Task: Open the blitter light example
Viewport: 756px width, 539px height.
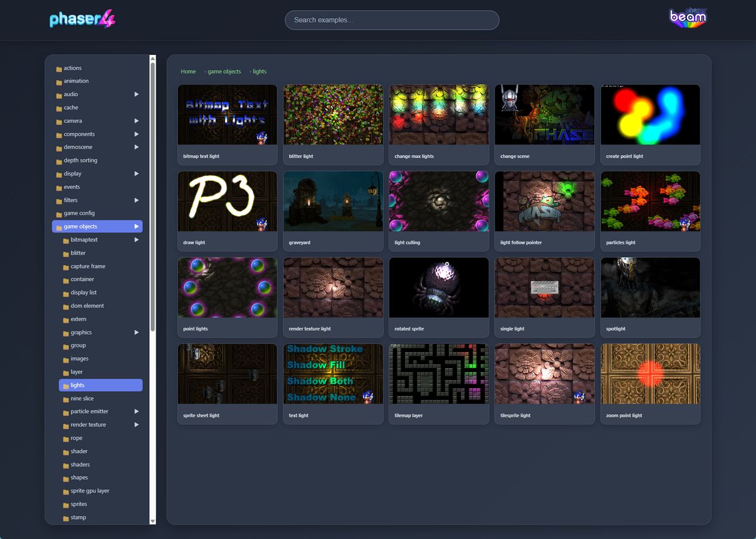Action: 334,125
